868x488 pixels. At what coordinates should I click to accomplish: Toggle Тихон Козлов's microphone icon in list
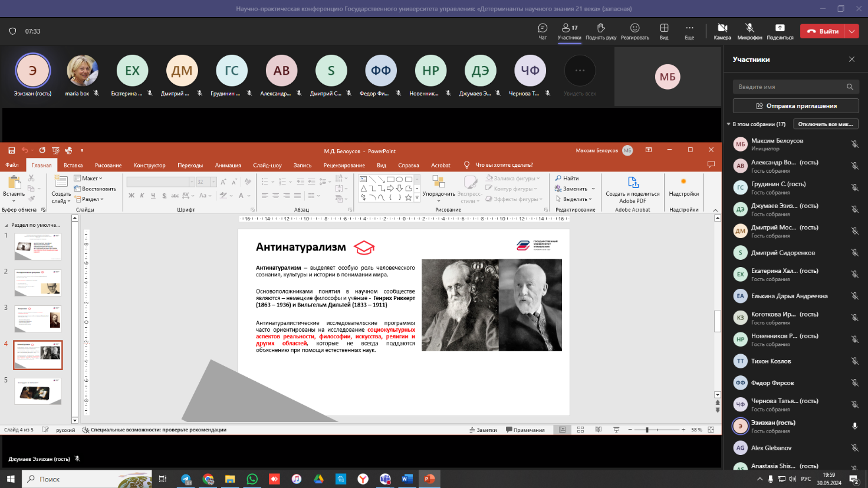coord(854,361)
